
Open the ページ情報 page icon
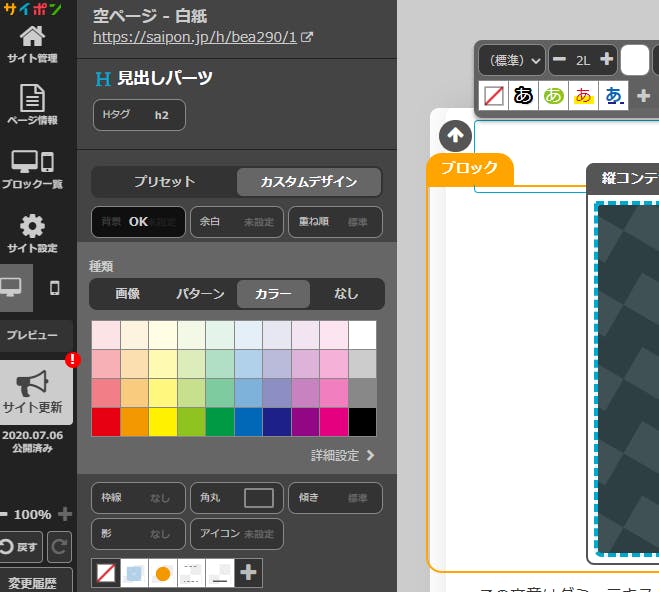coord(33,99)
